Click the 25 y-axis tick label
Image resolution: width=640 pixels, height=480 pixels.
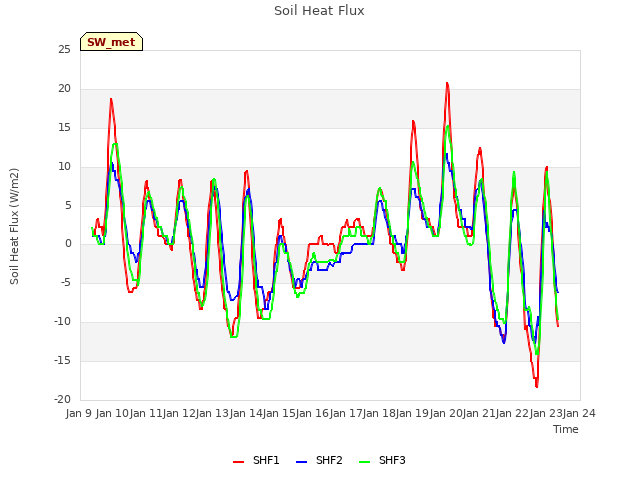(x=64, y=50)
